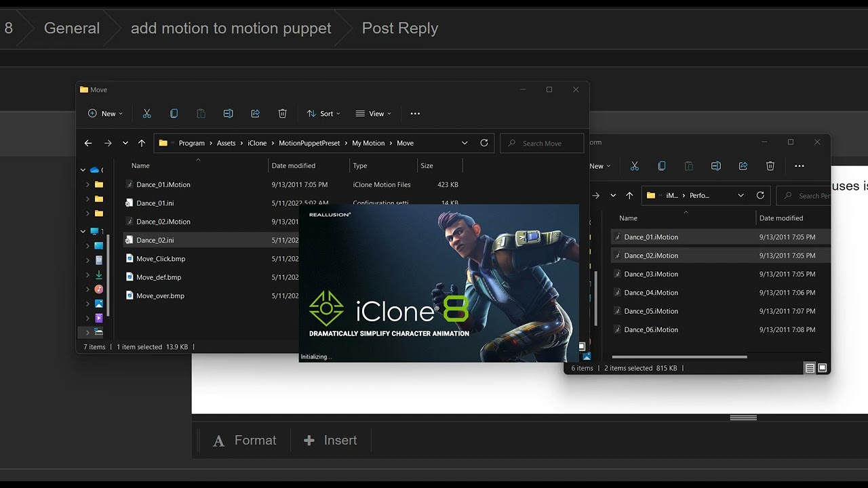The image size is (868, 488).
Task: Click Delete icon in the right Explorer window
Action: point(770,166)
